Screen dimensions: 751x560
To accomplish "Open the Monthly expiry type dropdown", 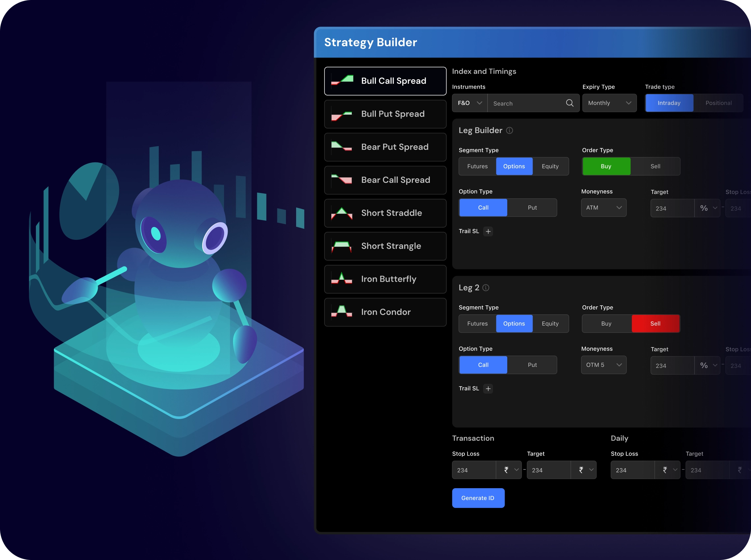I will (x=609, y=103).
